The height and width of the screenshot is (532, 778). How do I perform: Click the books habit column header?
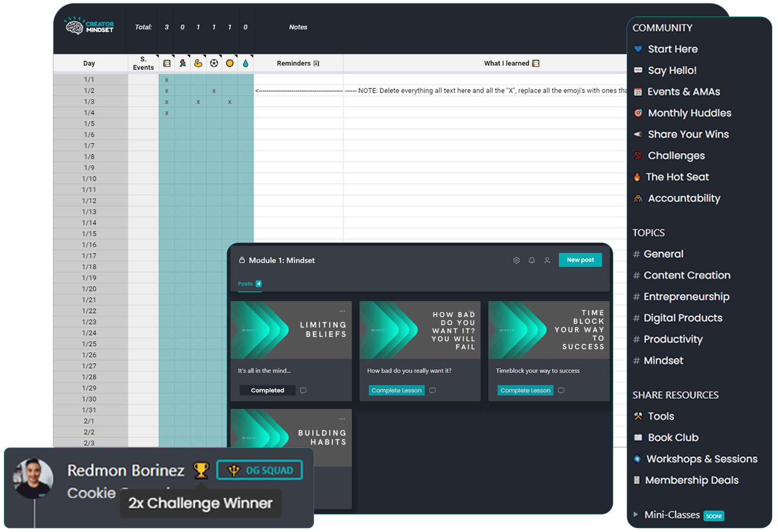coord(167,63)
